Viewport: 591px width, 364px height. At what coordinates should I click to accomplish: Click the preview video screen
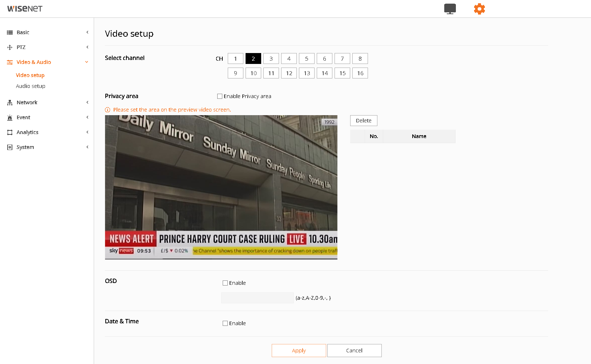221,187
